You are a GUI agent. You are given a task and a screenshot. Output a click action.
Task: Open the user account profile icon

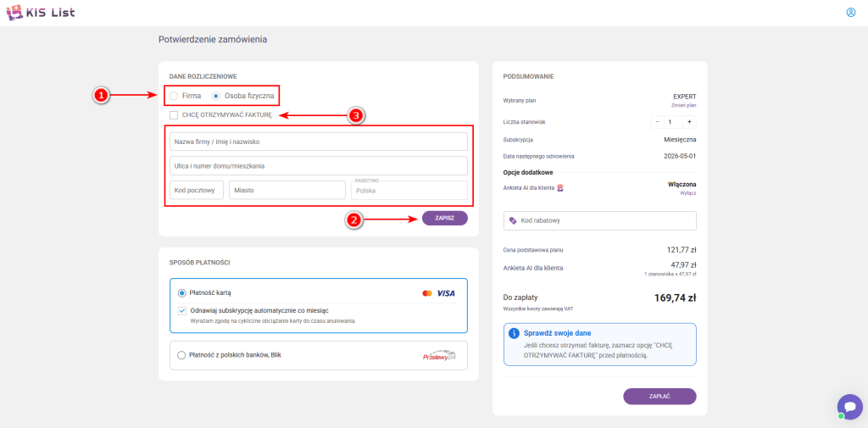pyautogui.click(x=850, y=12)
